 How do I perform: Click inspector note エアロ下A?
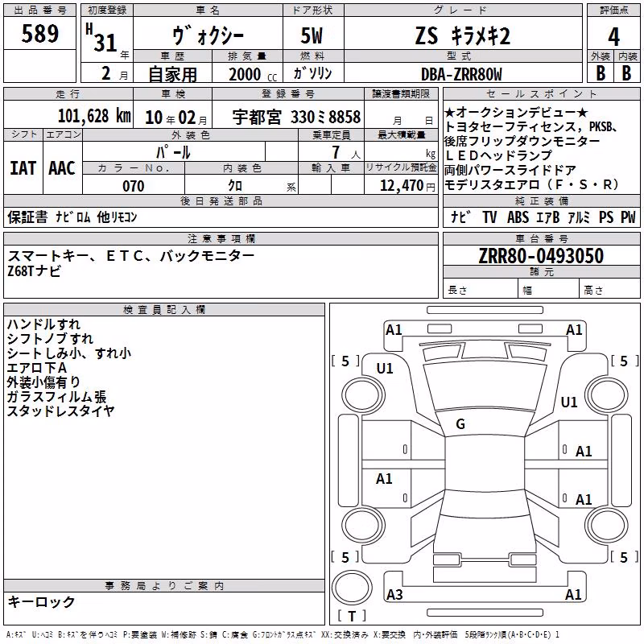click(37, 367)
